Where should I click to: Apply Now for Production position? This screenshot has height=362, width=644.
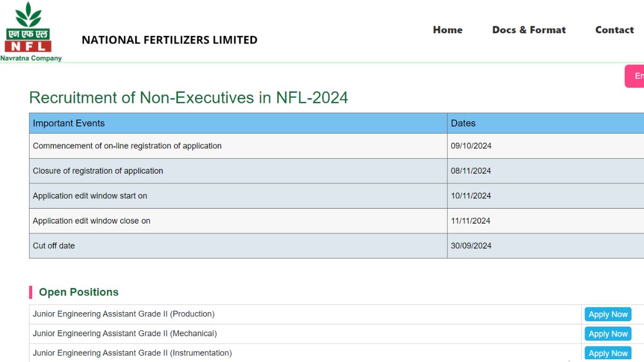[x=608, y=314]
